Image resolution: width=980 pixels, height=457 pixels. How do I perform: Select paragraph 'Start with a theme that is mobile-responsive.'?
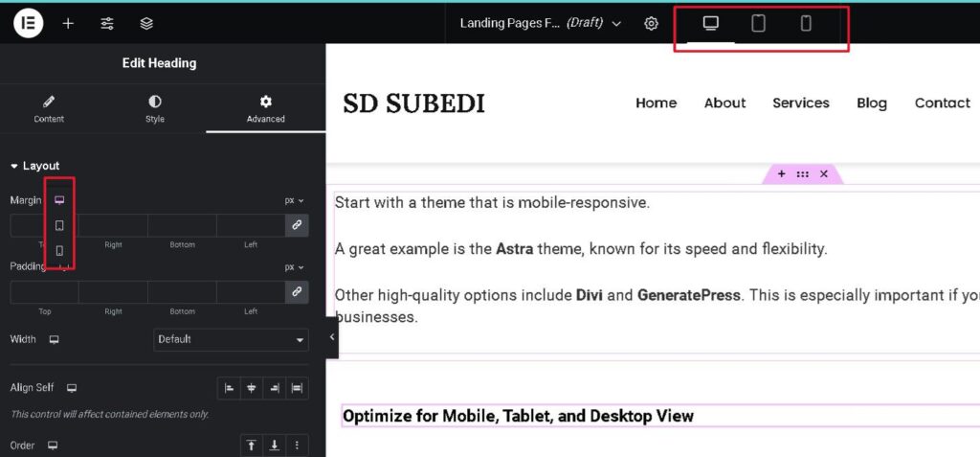493,203
